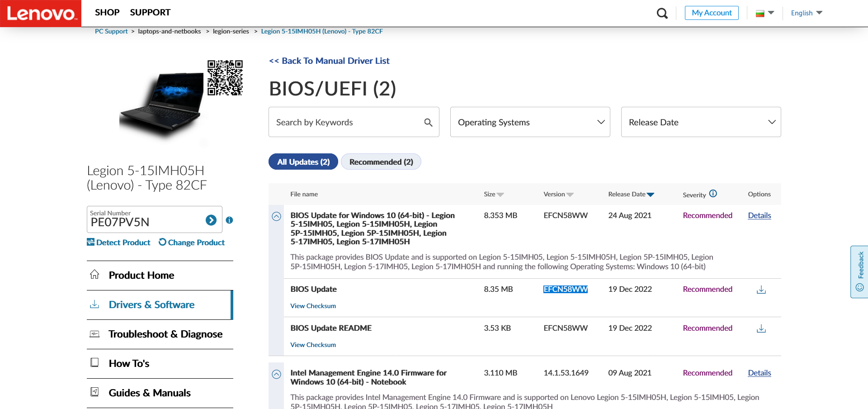Open the Operating Systems dropdown

(x=530, y=122)
